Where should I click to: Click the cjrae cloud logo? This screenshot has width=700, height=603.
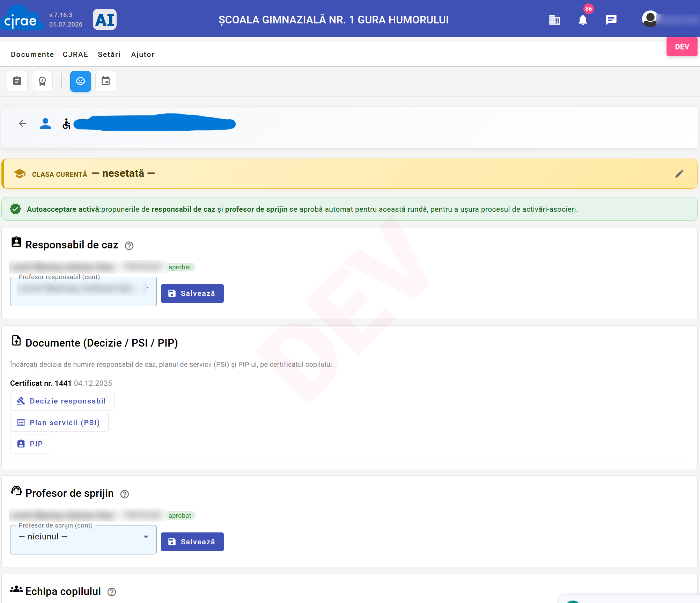[x=22, y=19]
